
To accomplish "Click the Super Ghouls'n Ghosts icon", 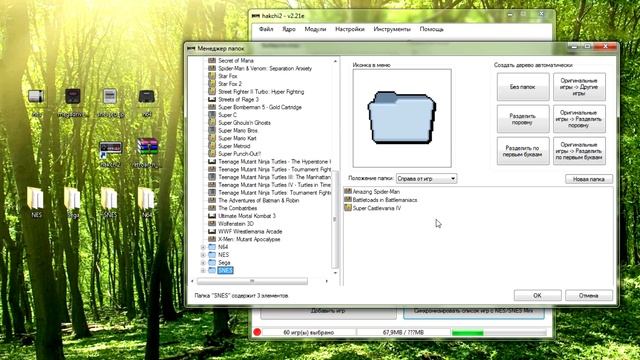I will [x=212, y=122].
